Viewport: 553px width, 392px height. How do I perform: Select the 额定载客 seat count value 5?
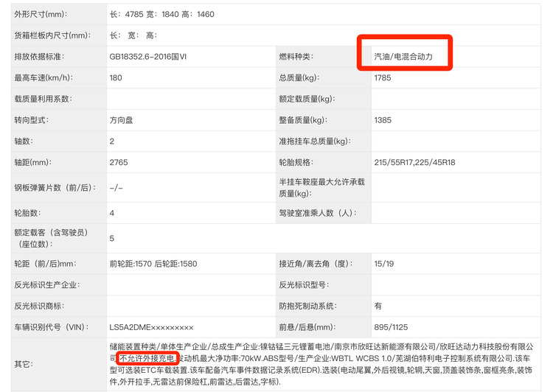point(112,238)
